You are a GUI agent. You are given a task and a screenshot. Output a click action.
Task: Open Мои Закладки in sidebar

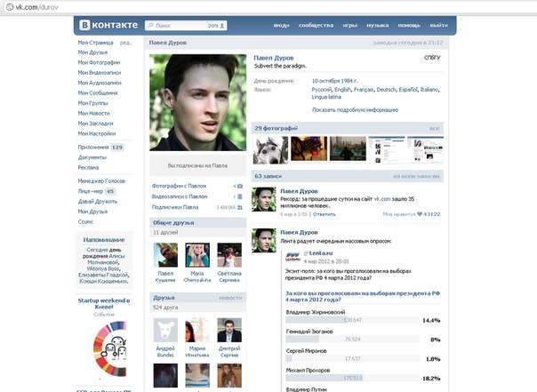pyautogui.click(x=95, y=124)
